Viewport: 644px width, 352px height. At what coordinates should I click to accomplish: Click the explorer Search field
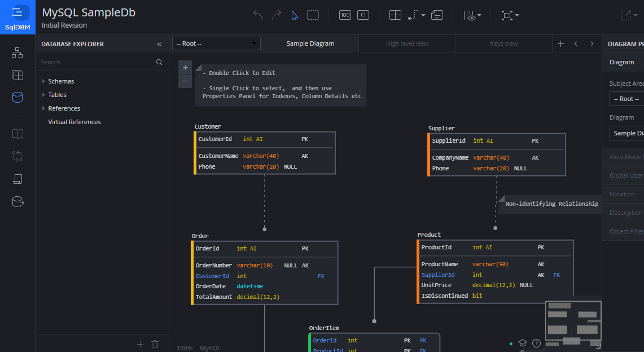pyautogui.click(x=97, y=62)
